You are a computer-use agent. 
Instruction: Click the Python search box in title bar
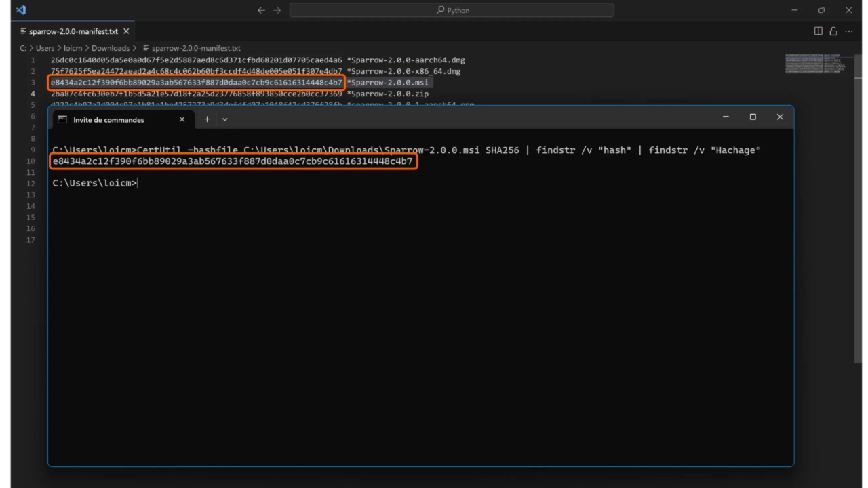pos(452,10)
